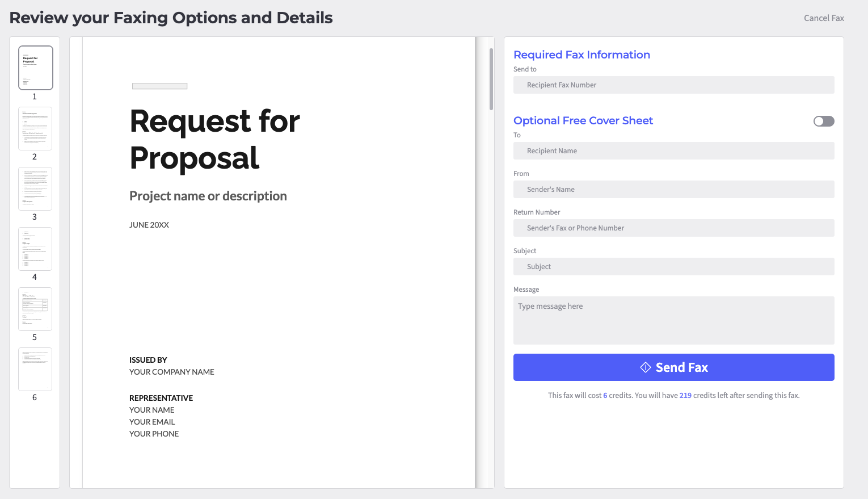Focus the Sender's Name field

point(673,190)
